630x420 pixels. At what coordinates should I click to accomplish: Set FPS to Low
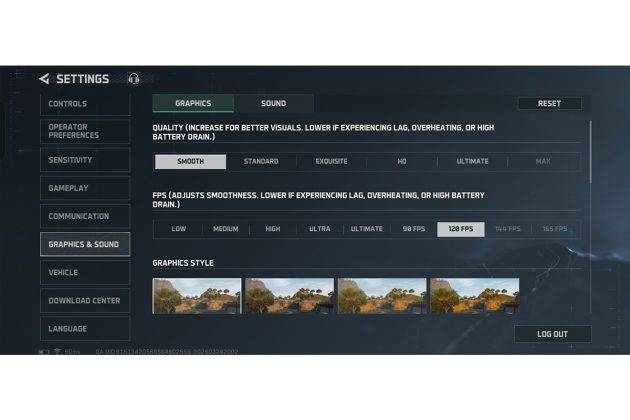[179, 229]
